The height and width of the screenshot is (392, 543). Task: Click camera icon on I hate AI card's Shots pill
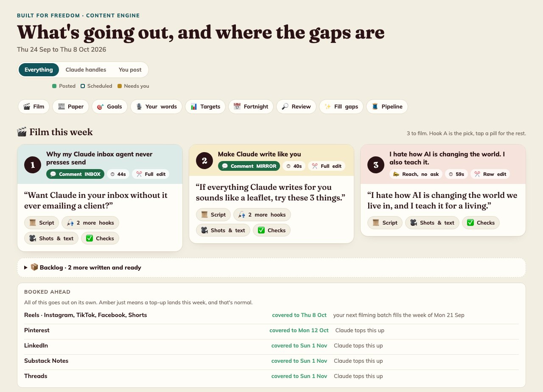(414, 222)
